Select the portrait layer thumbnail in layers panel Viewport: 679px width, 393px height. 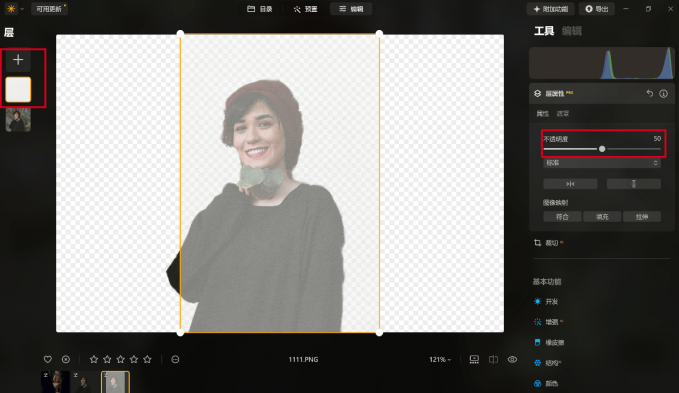tap(18, 120)
